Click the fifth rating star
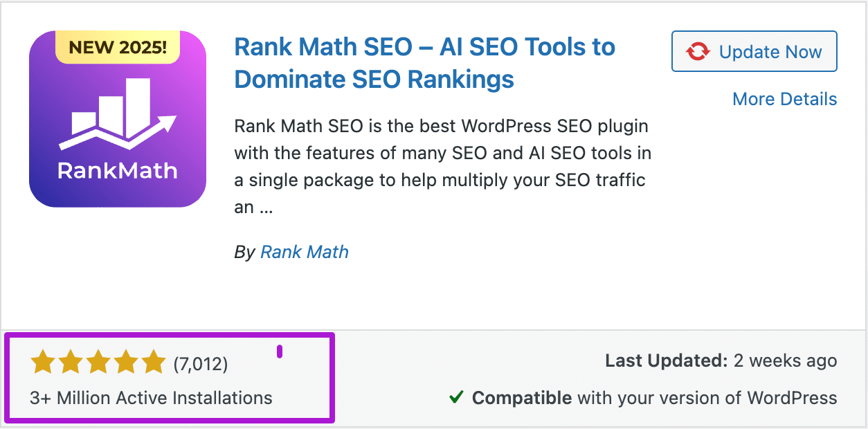The width and height of the screenshot is (868, 429). click(x=154, y=361)
